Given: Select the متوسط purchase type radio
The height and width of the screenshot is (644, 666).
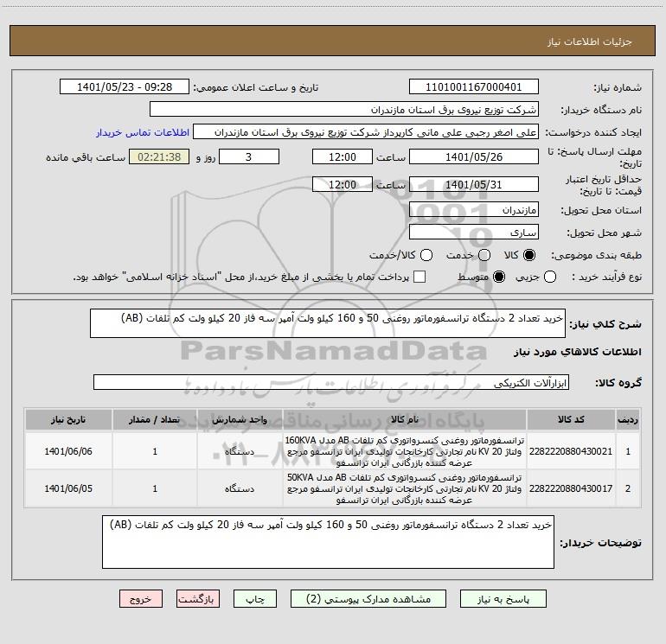Looking at the screenshot, I should 499,277.
